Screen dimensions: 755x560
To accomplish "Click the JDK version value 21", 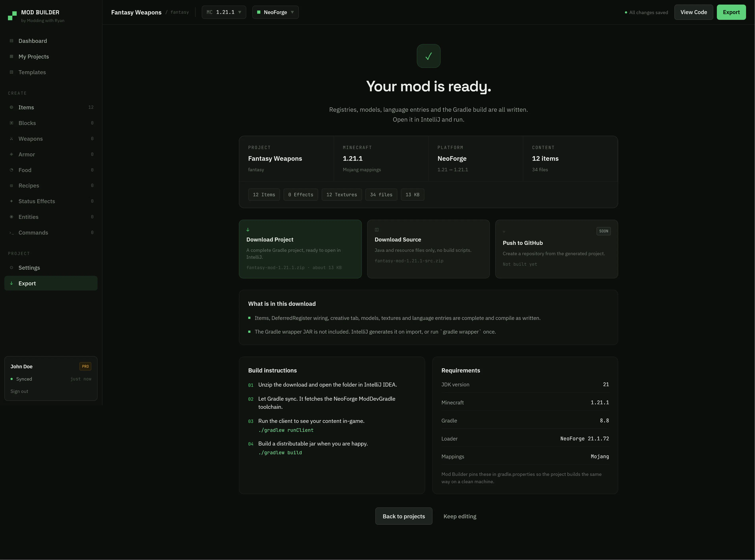I will tap(606, 384).
